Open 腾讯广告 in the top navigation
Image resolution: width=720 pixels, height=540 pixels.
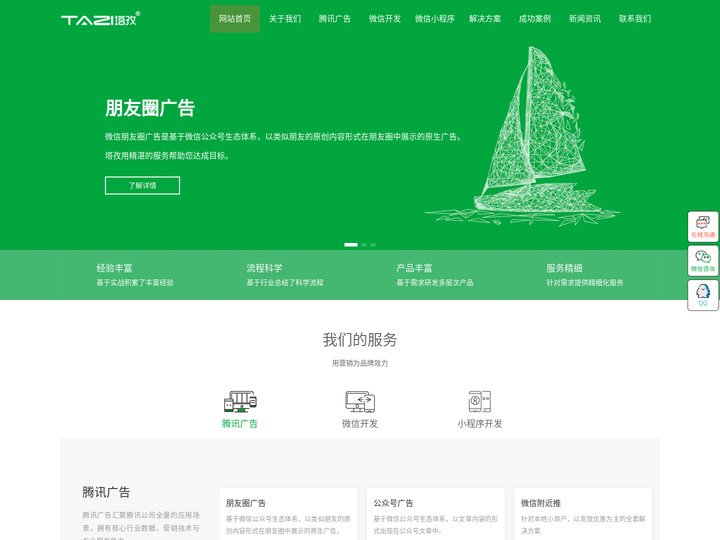(x=335, y=19)
